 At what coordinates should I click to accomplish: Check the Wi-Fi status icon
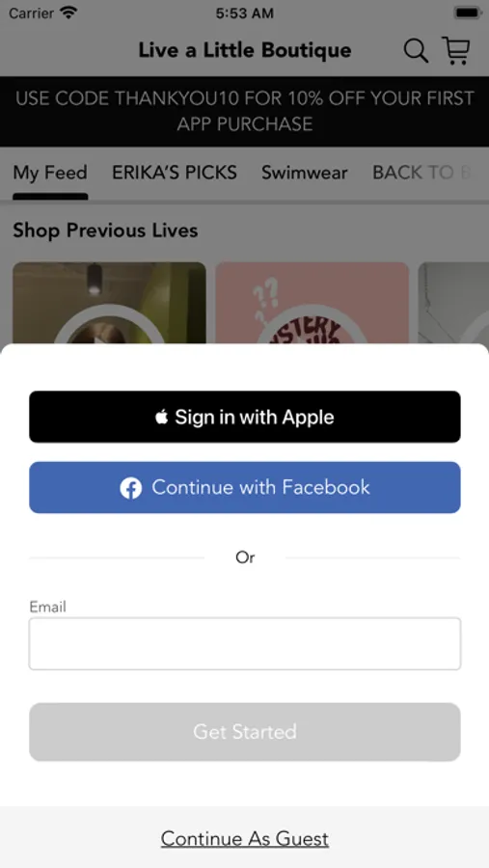coord(68,13)
